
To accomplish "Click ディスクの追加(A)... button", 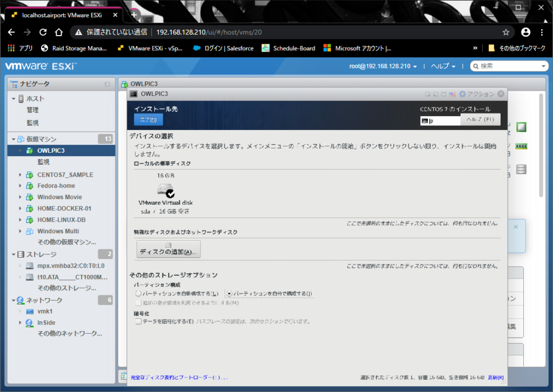I will pyautogui.click(x=168, y=249).
